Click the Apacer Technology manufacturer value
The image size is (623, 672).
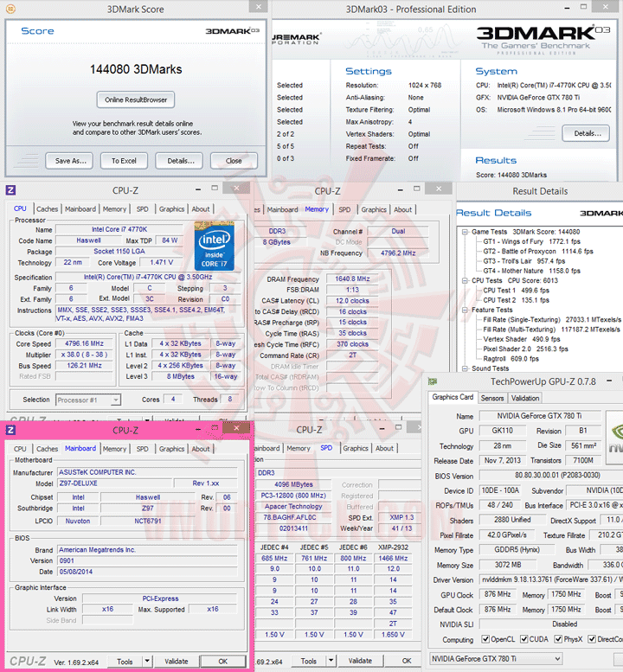(x=293, y=507)
